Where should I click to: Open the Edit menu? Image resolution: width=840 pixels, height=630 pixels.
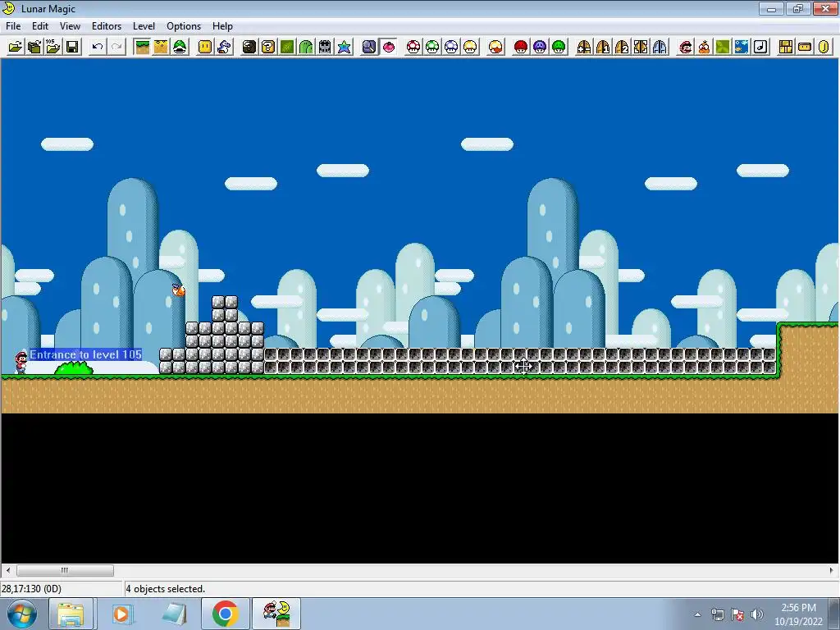pos(39,25)
